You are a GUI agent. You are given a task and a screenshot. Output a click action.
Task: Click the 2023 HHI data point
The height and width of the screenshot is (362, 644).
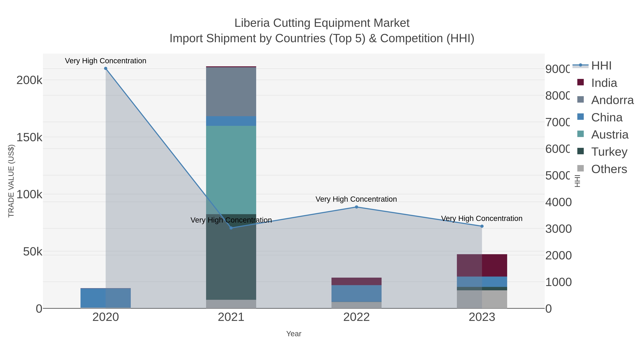pos(482,226)
